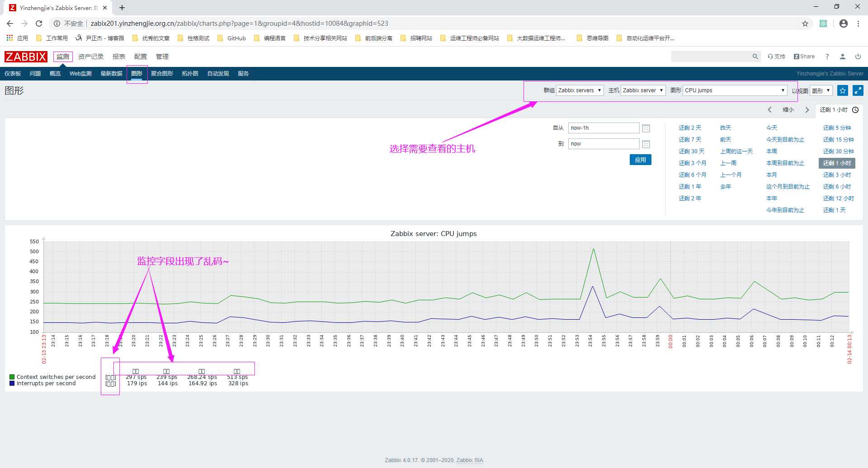Open the Inventory main menu
Viewport: 868px width, 468px height.
click(91, 57)
